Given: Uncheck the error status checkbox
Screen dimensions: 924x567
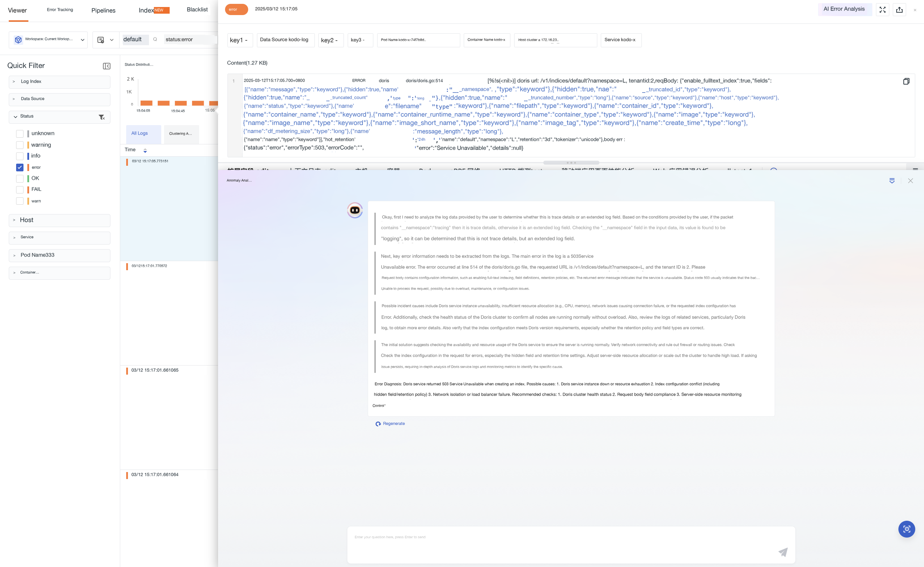Looking at the screenshot, I should pyautogui.click(x=20, y=167).
